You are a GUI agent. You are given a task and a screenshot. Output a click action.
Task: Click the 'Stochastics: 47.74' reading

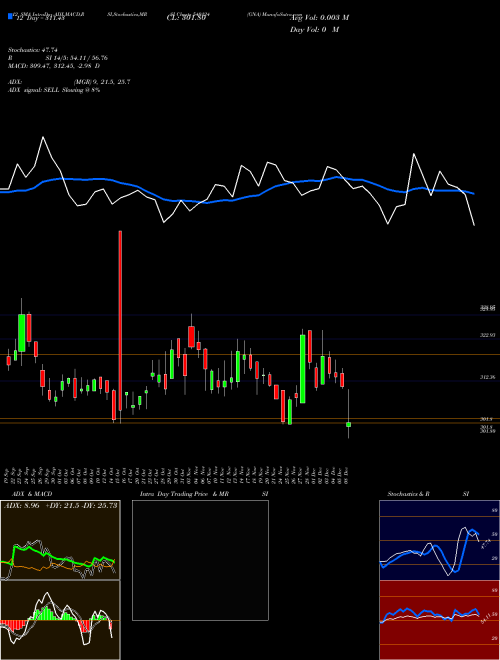tap(32, 50)
